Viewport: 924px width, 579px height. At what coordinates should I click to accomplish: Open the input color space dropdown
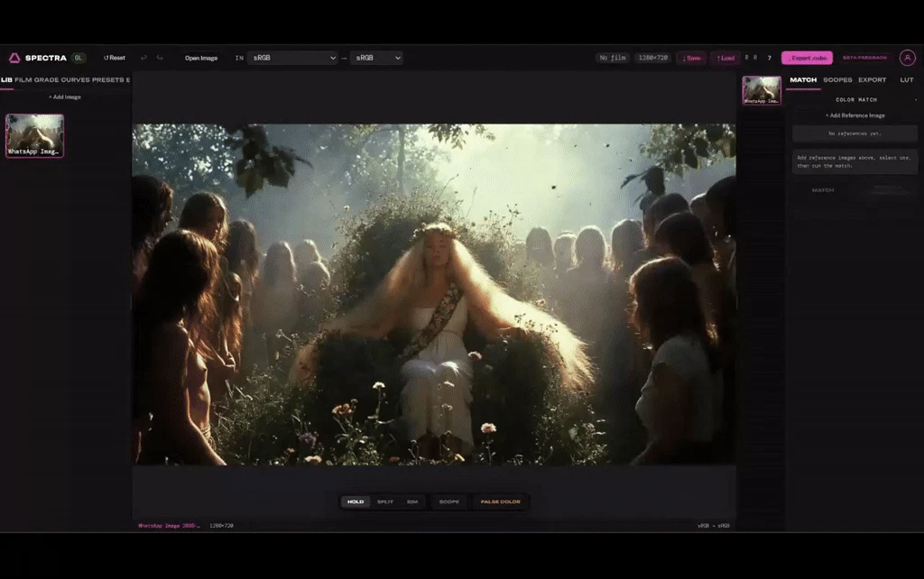(292, 58)
